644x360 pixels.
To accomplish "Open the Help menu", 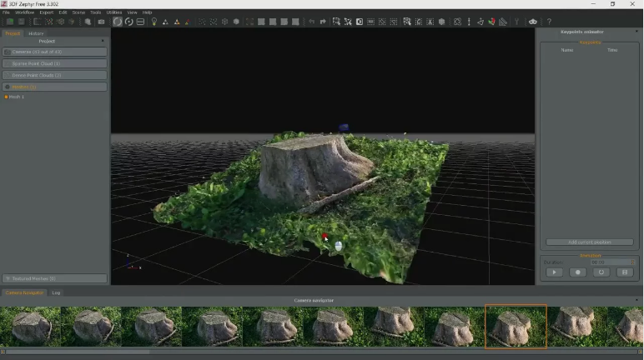I will (147, 12).
